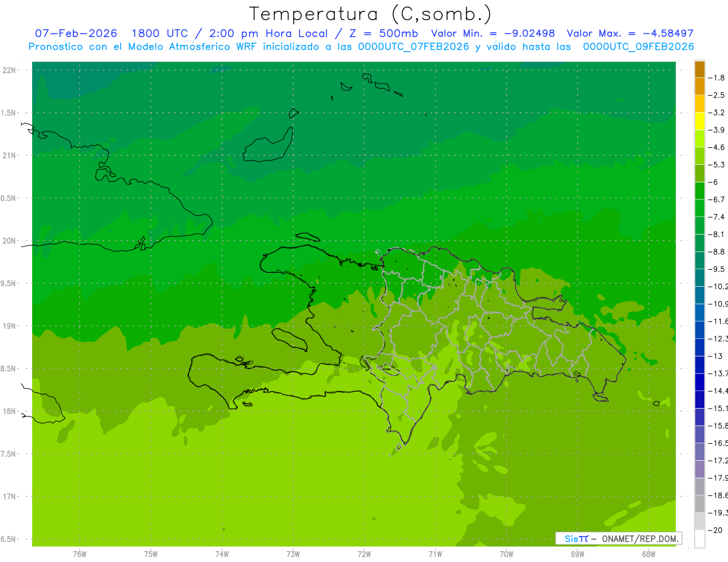Viewport: 728px width, 562px height.
Task: Click the "Z = 500mb" level label
Action: click(383, 33)
